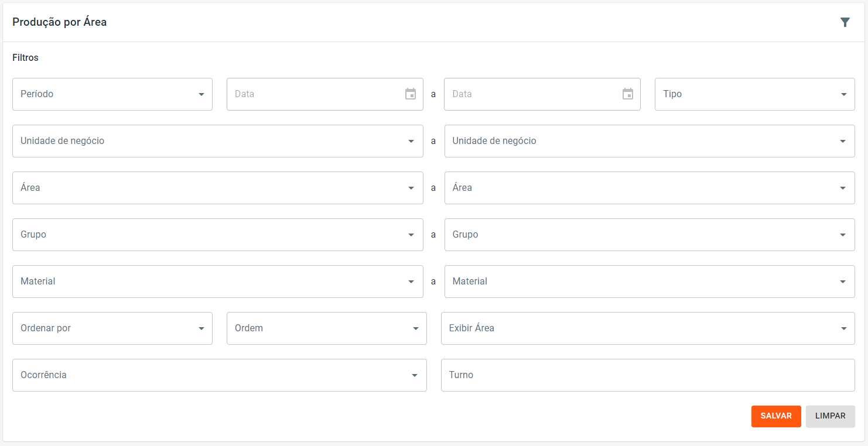Open the Ordem dropdown
This screenshot has height=446, width=868.
(x=326, y=328)
